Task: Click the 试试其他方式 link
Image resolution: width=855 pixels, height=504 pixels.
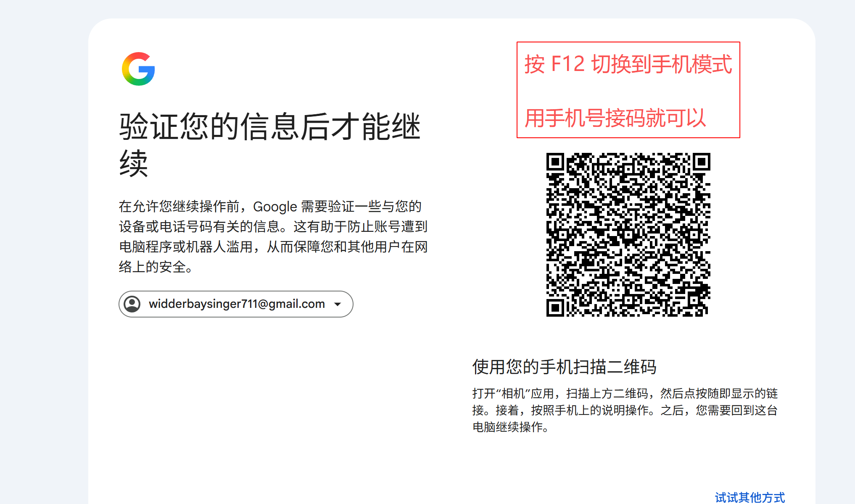Action: point(749,497)
